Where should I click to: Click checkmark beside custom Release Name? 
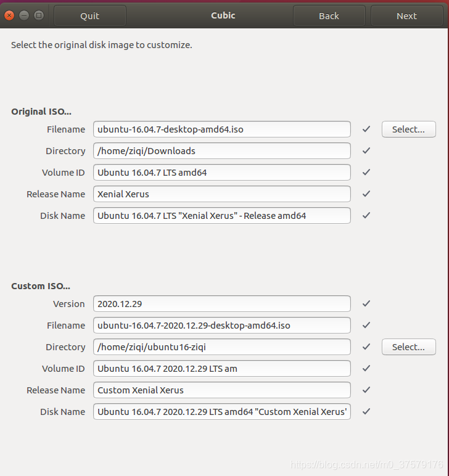pyautogui.click(x=366, y=390)
